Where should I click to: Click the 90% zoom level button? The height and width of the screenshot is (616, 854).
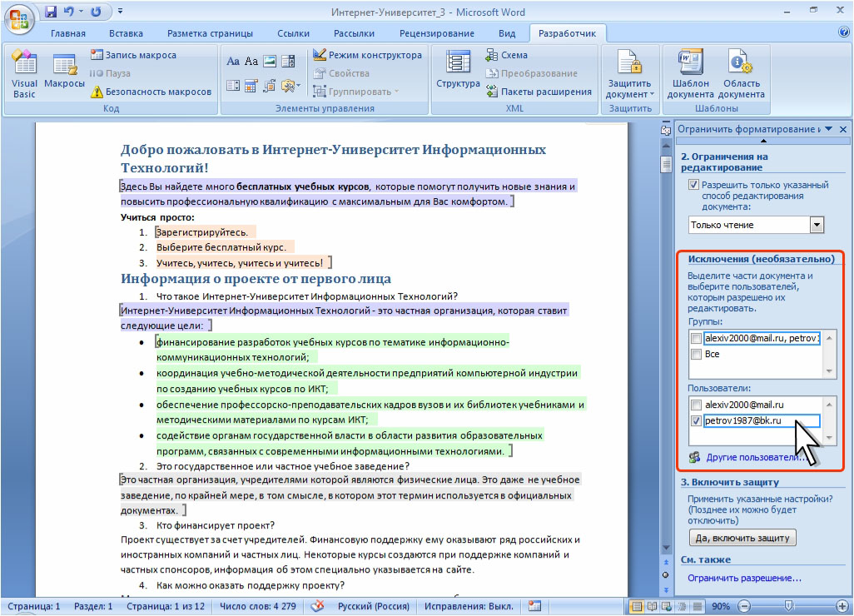click(x=720, y=606)
